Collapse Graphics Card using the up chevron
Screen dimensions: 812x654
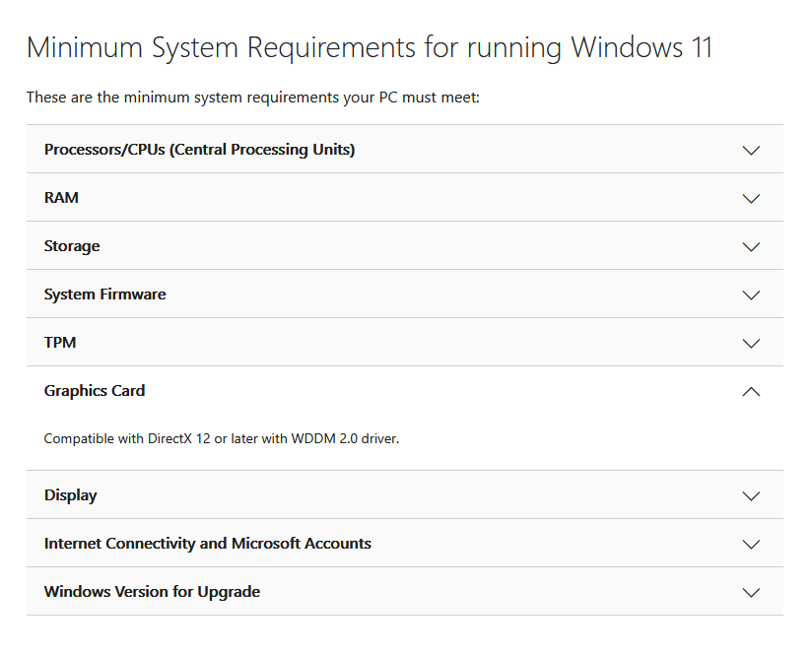point(751,391)
